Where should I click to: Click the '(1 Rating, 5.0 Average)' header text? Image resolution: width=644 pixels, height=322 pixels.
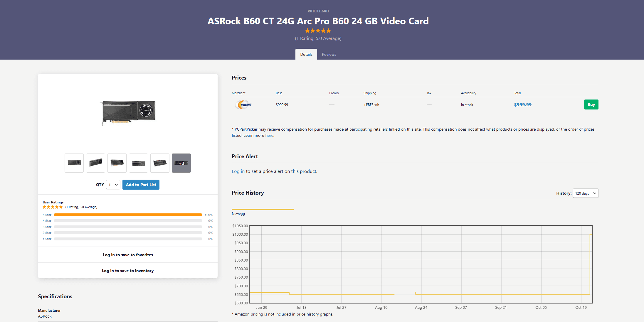click(318, 38)
